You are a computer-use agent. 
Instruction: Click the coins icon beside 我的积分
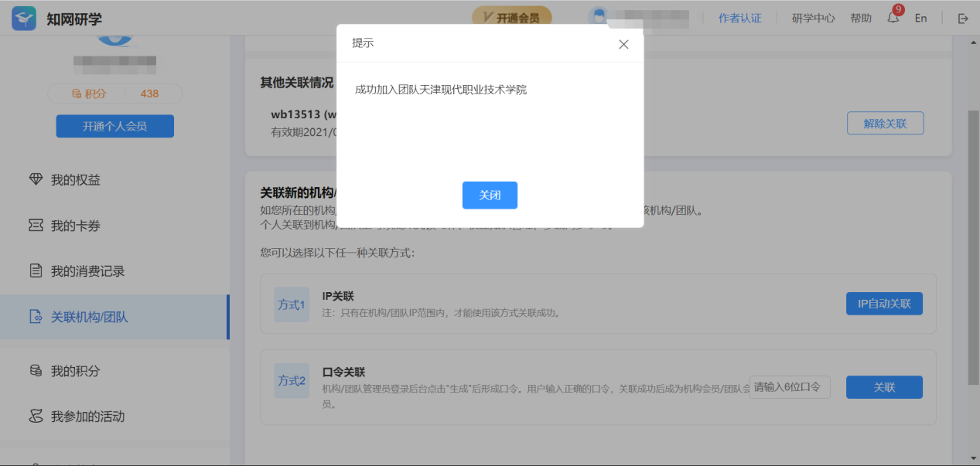point(36,370)
